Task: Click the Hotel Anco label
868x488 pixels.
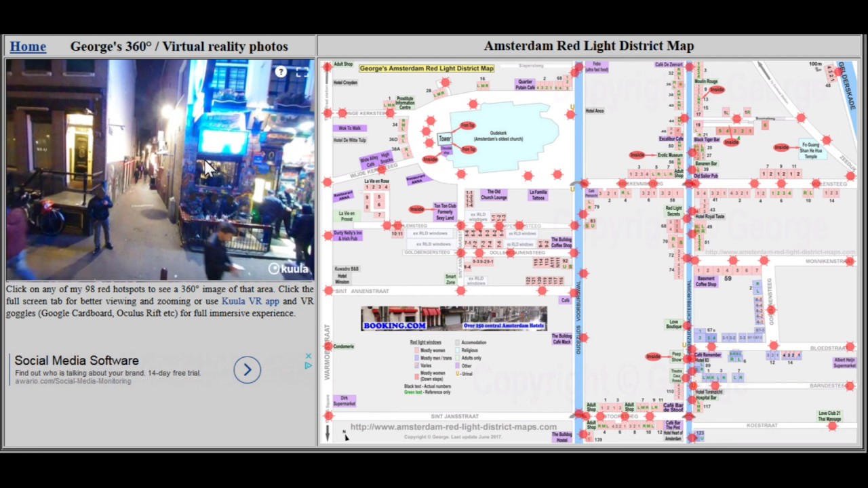Action: (595, 110)
